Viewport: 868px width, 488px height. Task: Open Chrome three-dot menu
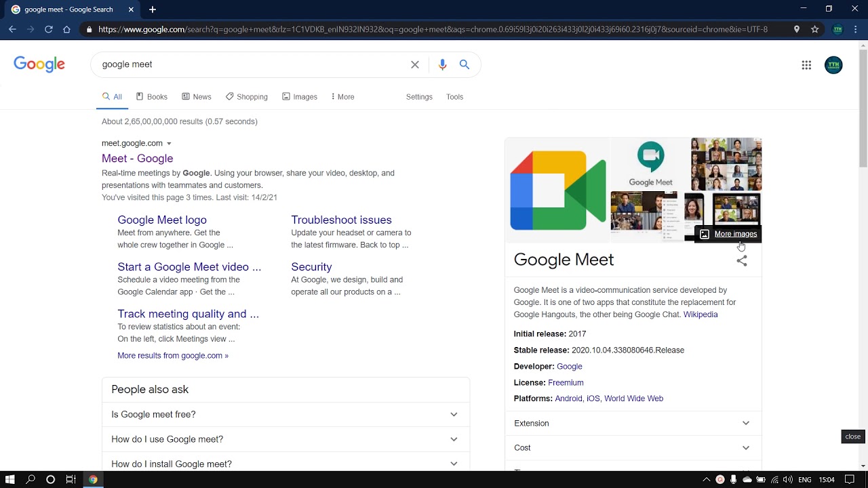(857, 29)
